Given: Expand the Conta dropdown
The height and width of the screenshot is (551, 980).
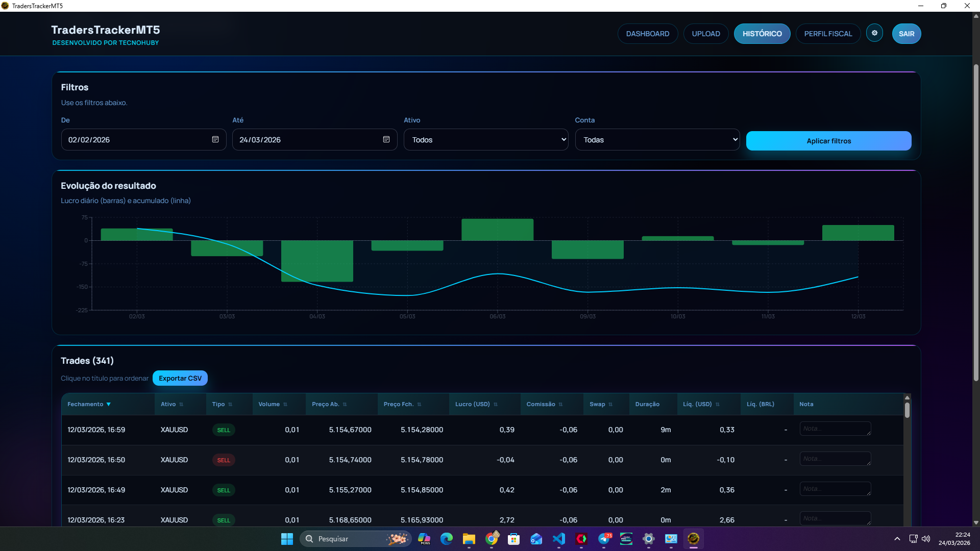Looking at the screenshot, I should point(657,140).
